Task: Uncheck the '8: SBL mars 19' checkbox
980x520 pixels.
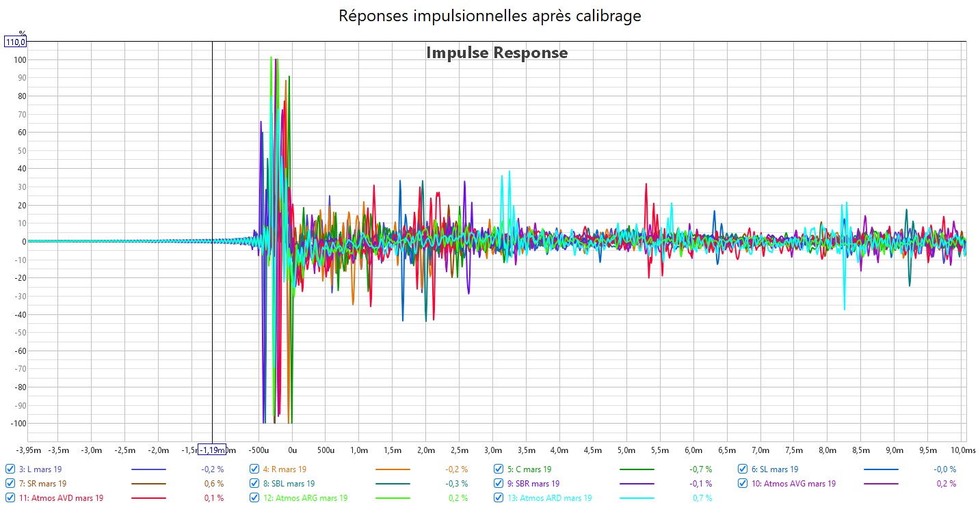Action: pyautogui.click(x=255, y=484)
